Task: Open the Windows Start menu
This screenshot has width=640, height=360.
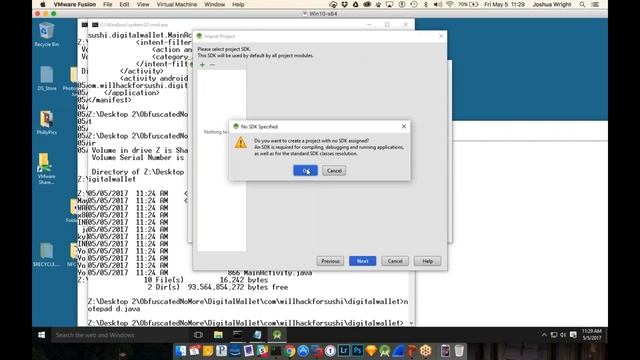Action: 41,335
